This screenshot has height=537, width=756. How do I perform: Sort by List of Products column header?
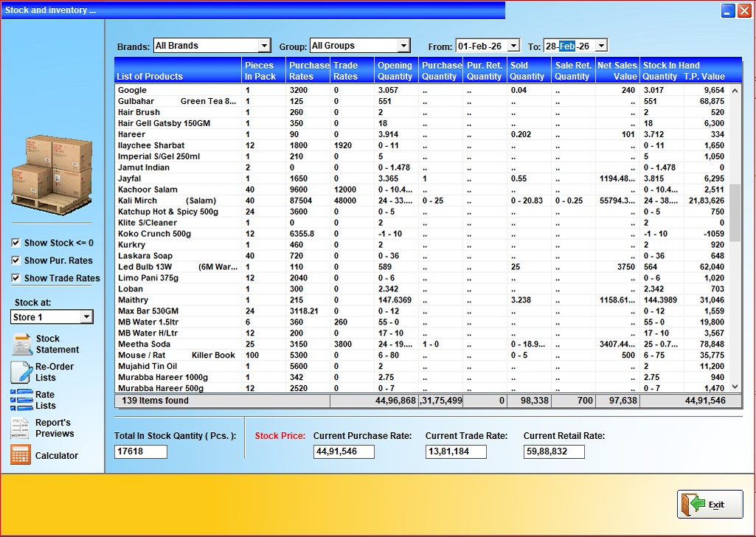click(178, 70)
